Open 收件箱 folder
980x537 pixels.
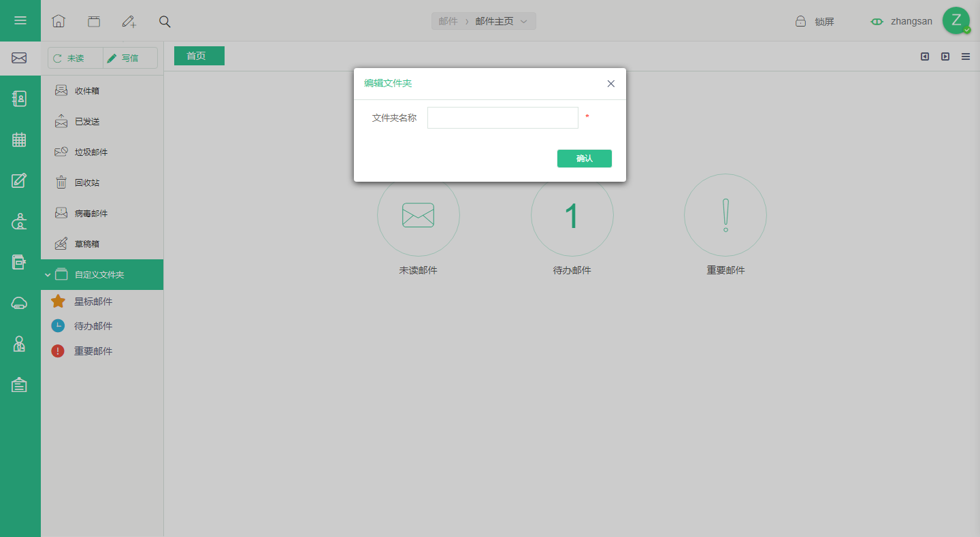(x=102, y=91)
